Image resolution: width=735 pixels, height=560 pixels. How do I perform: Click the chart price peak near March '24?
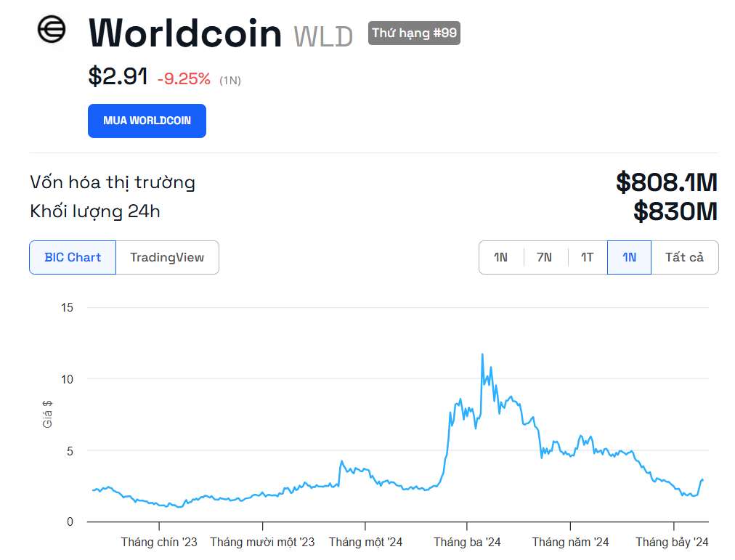tap(482, 354)
